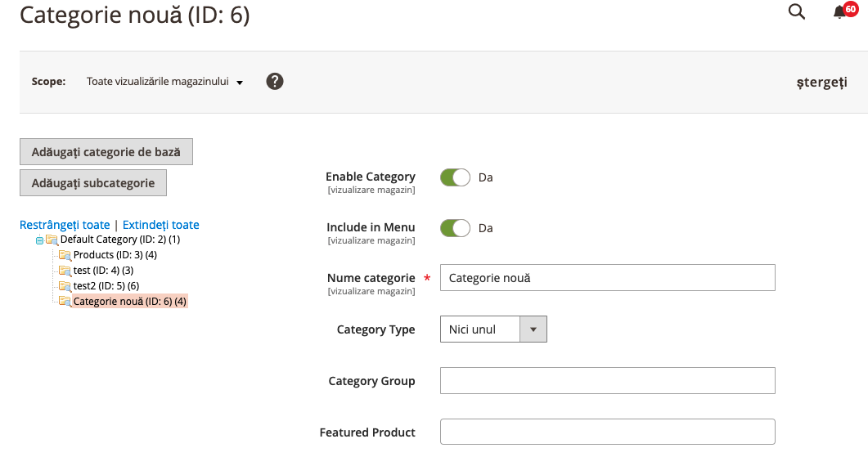
Task: Click the Products category folder icon
Action: point(65,255)
